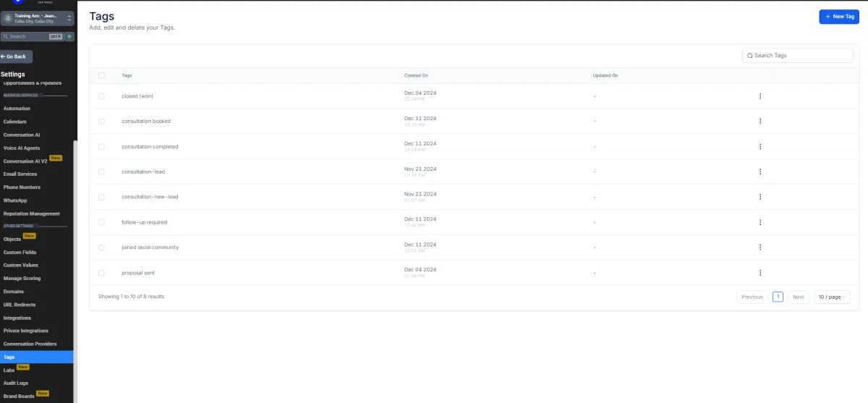This screenshot has height=403, width=868.
Task: Click the account avatar icon in sidebar
Action: 8,18
